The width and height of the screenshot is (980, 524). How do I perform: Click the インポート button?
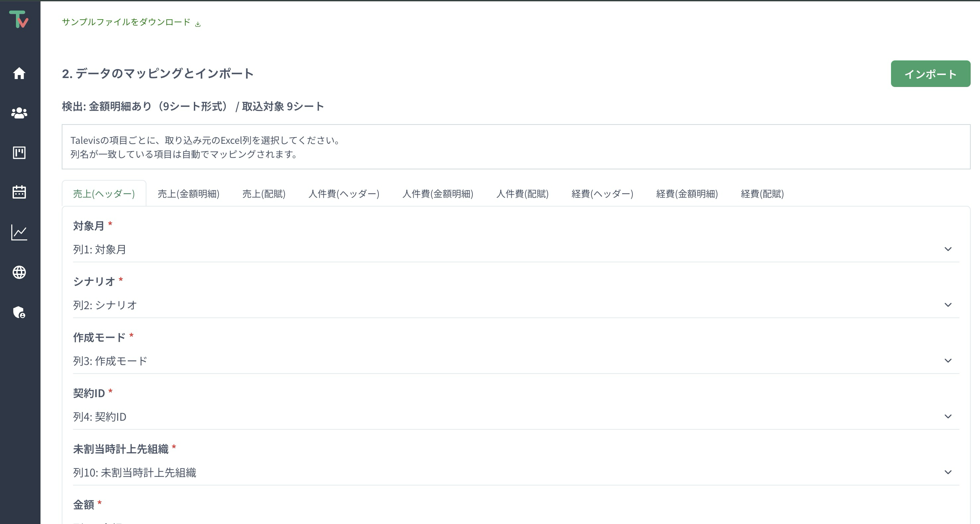pyautogui.click(x=931, y=74)
